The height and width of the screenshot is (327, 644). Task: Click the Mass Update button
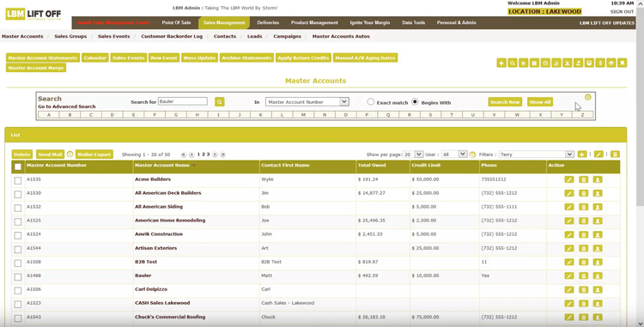pyautogui.click(x=199, y=58)
